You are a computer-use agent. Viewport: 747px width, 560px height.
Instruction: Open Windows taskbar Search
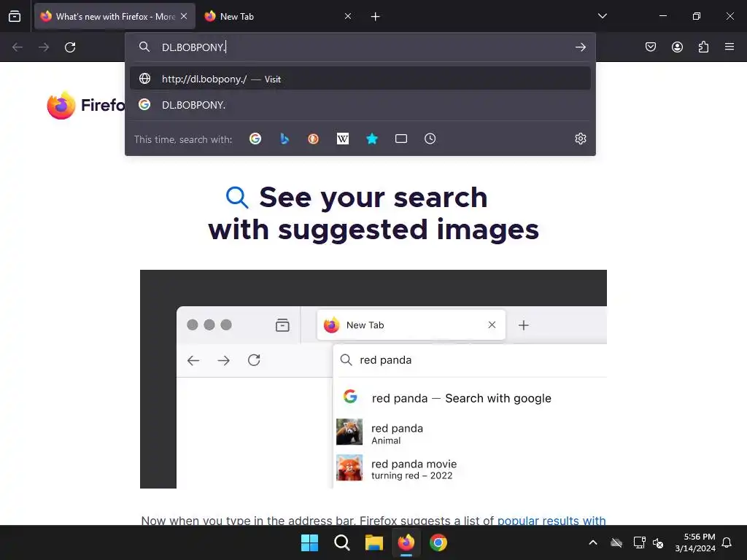(x=342, y=542)
